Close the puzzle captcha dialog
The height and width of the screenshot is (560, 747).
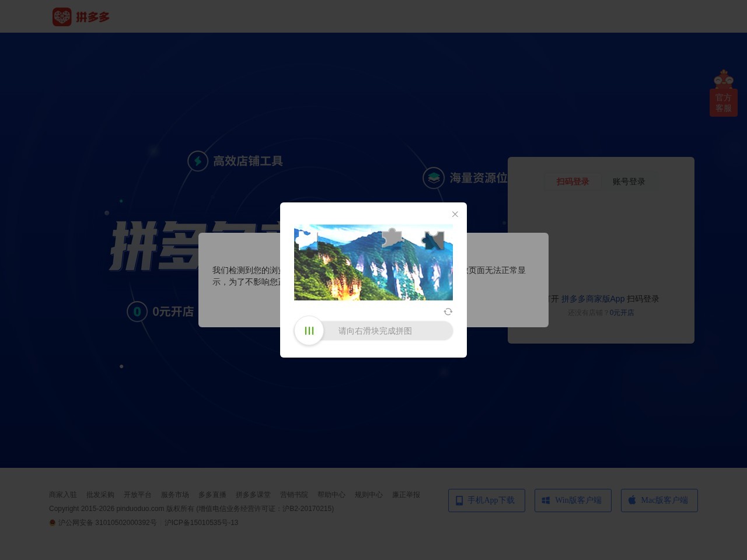(455, 214)
